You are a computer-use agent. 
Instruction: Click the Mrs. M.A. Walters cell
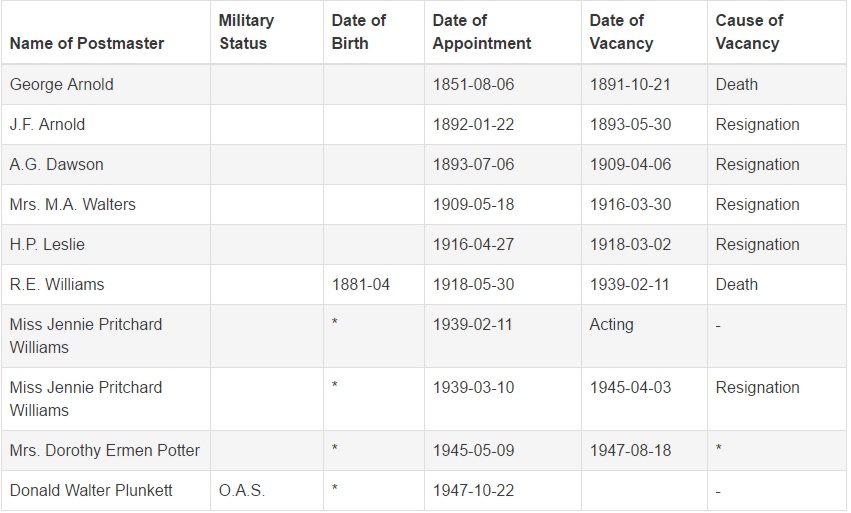click(x=72, y=204)
